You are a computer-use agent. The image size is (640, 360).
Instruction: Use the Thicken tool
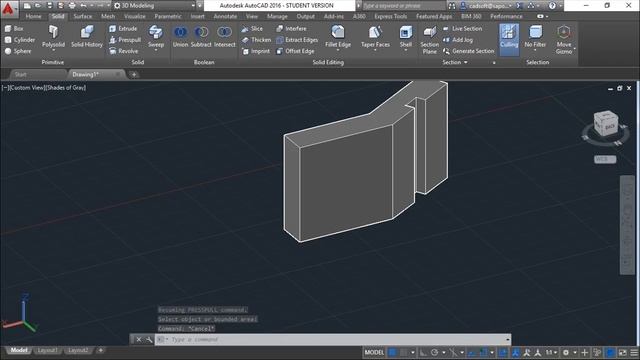(256, 40)
